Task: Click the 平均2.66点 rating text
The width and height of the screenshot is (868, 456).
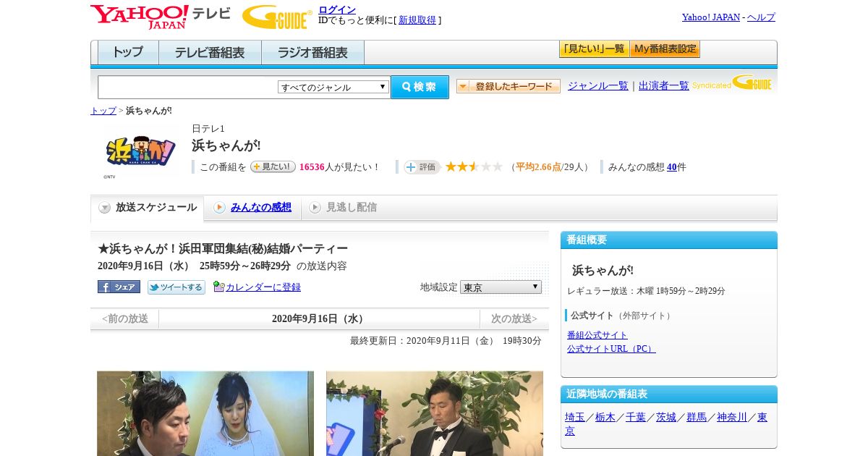Action: (538, 167)
